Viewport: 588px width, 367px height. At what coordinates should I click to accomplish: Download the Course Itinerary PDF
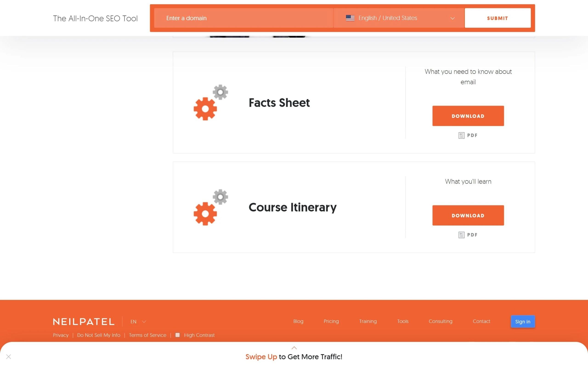[x=468, y=215]
